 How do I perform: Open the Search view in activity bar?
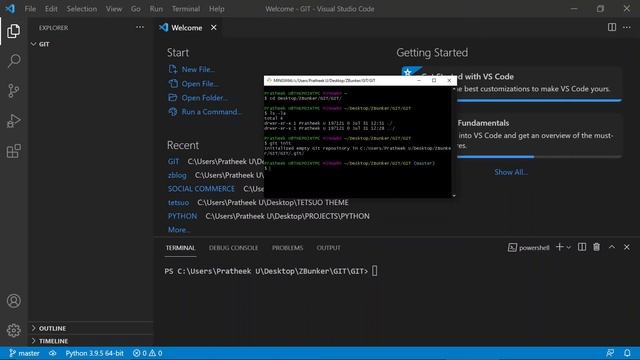tap(13, 61)
